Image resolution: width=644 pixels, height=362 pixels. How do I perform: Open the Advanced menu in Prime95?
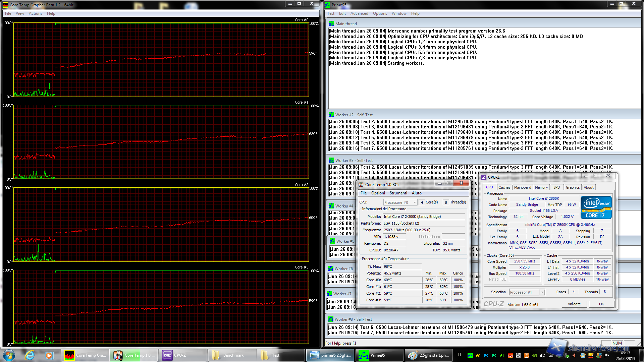(x=359, y=13)
